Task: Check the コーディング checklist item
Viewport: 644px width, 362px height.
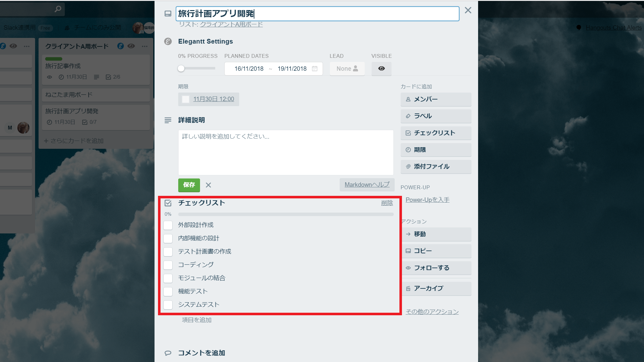Action: coord(168,265)
